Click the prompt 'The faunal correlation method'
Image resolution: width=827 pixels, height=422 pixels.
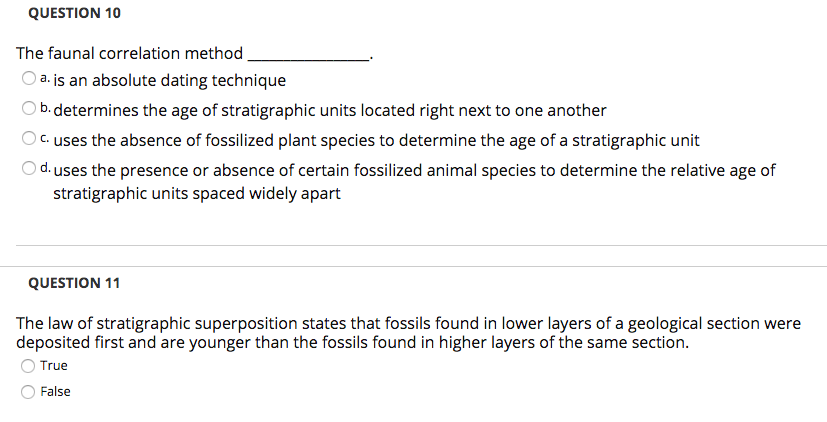click(x=129, y=54)
